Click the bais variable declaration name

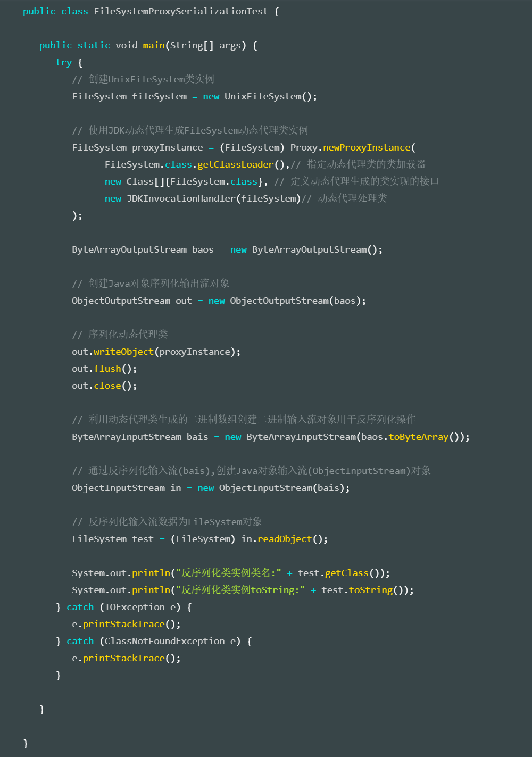[x=197, y=437]
